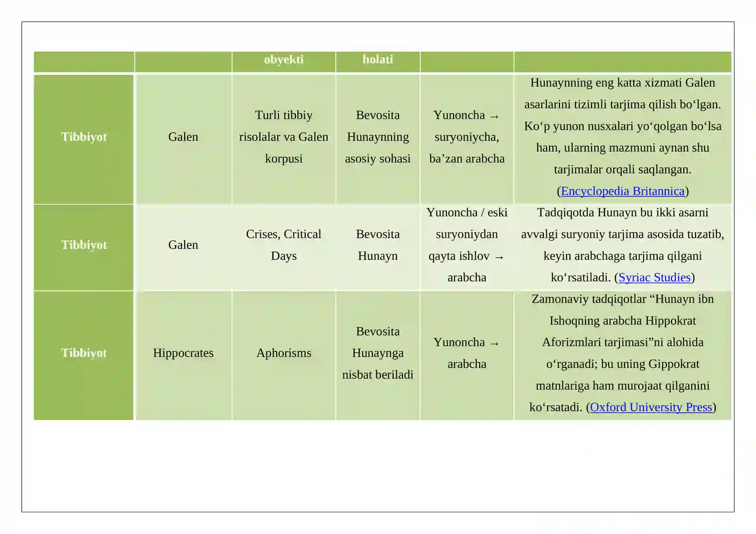Select the Hippocrates cell
756x534 pixels.
point(183,356)
